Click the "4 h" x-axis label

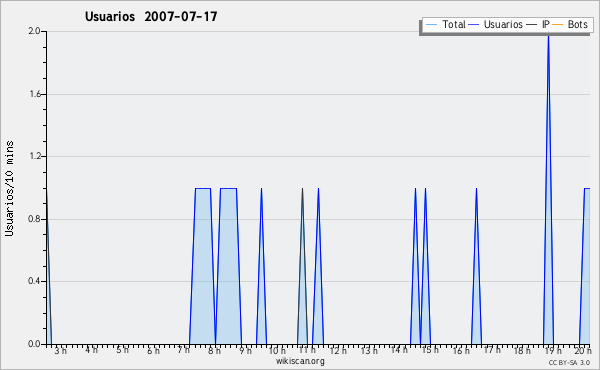pyautogui.click(x=91, y=350)
